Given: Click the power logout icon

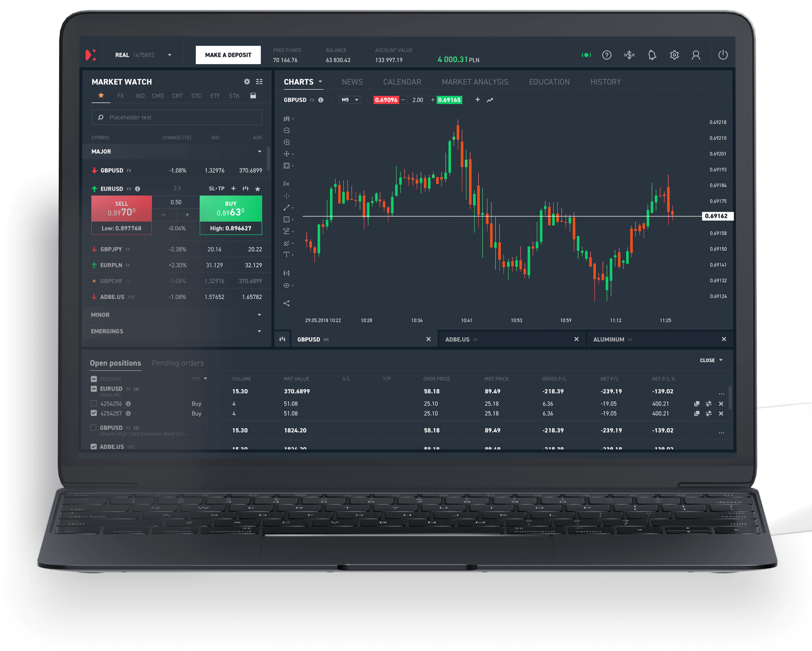Looking at the screenshot, I should tap(723, 55).
